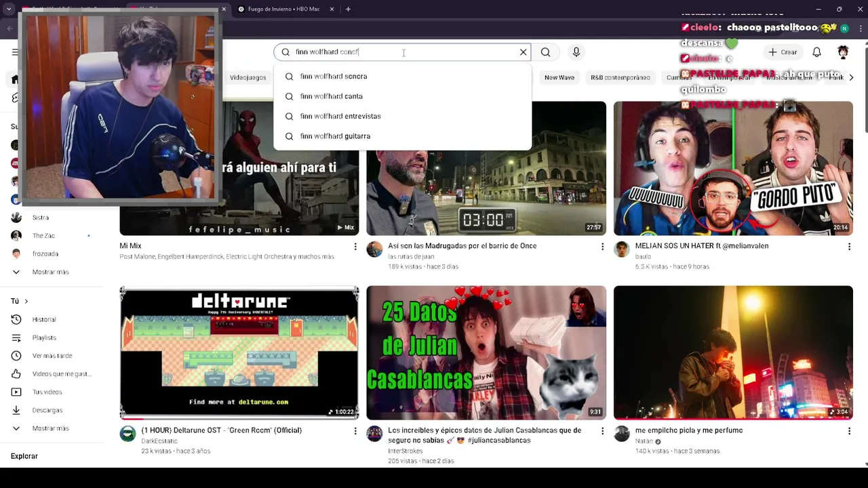
Task: Open the DarkEcstatic channel avatar
Action: pyautogui.click(x=127, y=434)
